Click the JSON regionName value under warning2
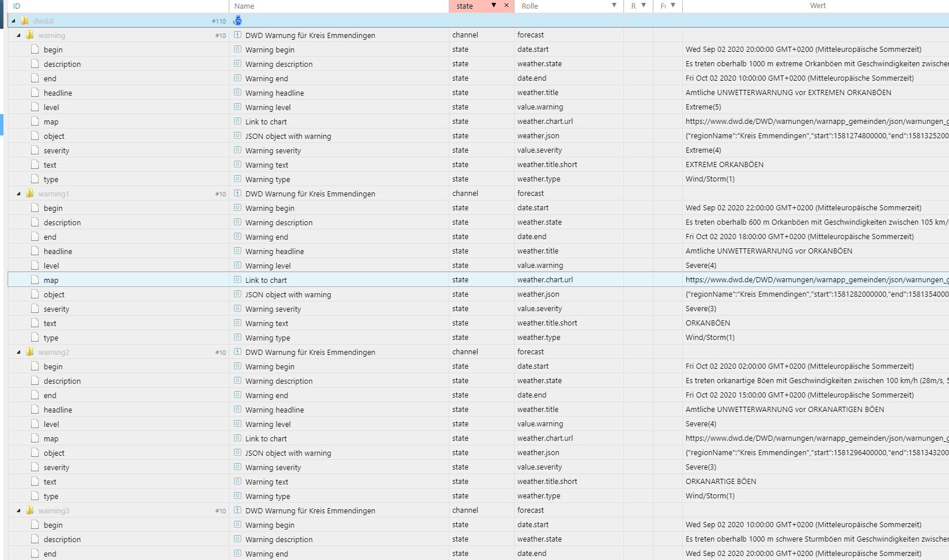949x560 pixels. [816, 453]
